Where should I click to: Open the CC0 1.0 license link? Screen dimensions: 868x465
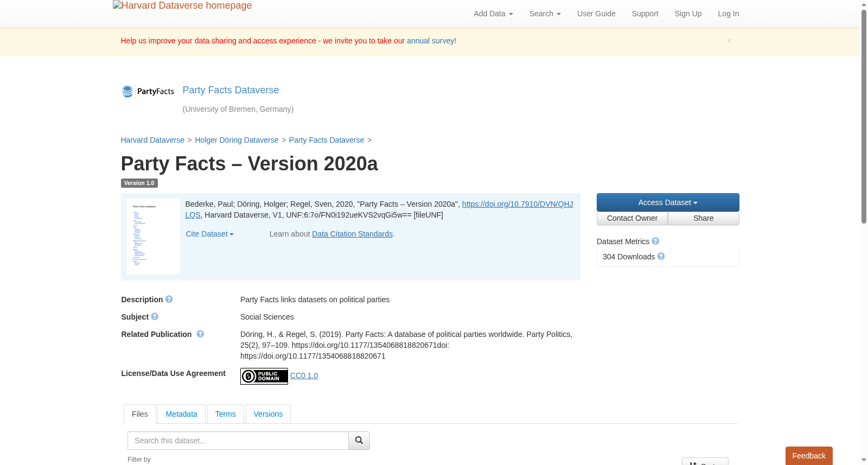coord(304,375)
